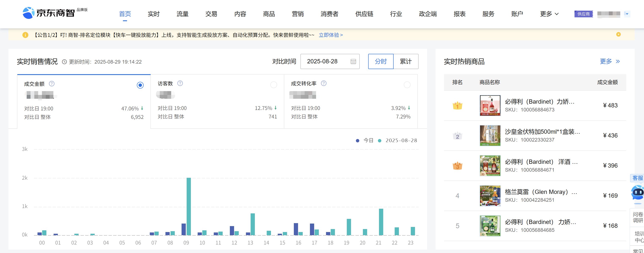
Task: Open the 商品 navigation tab
Action: (269, 14)
